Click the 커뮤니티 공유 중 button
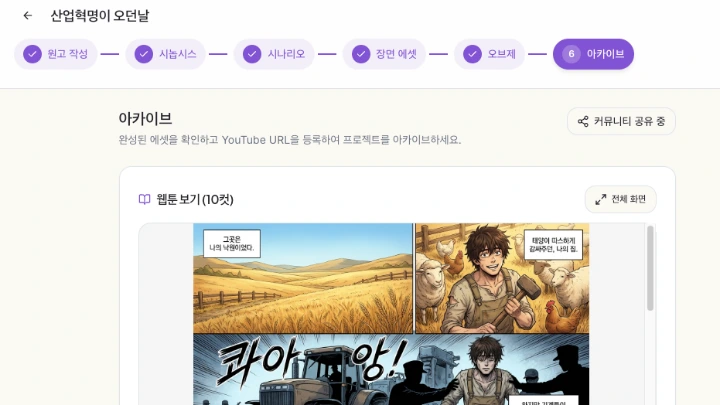The width and height of the screenshot is (720, 405). (x=621, y=121)
